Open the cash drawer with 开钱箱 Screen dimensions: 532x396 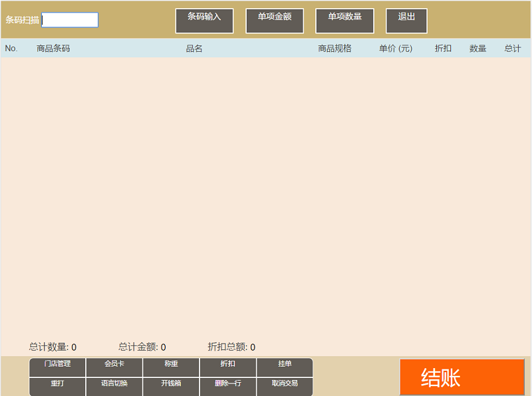coord(171,387)
